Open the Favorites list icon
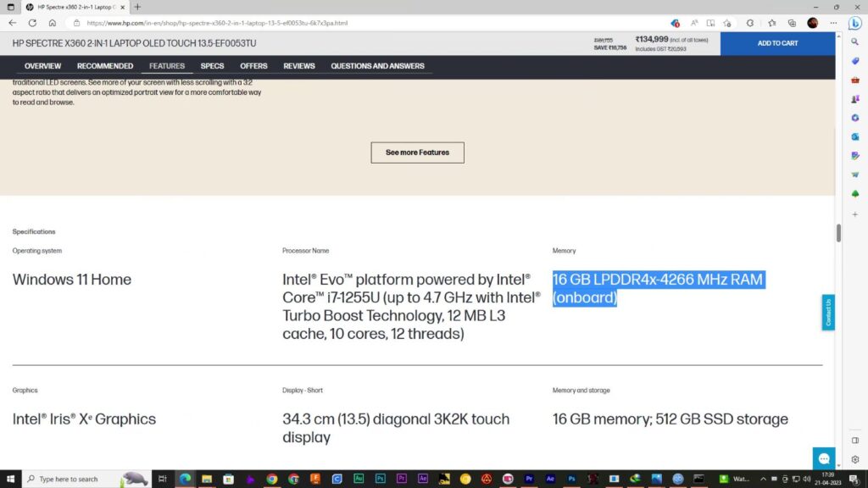868x488 pixels. tap(771, 23)
